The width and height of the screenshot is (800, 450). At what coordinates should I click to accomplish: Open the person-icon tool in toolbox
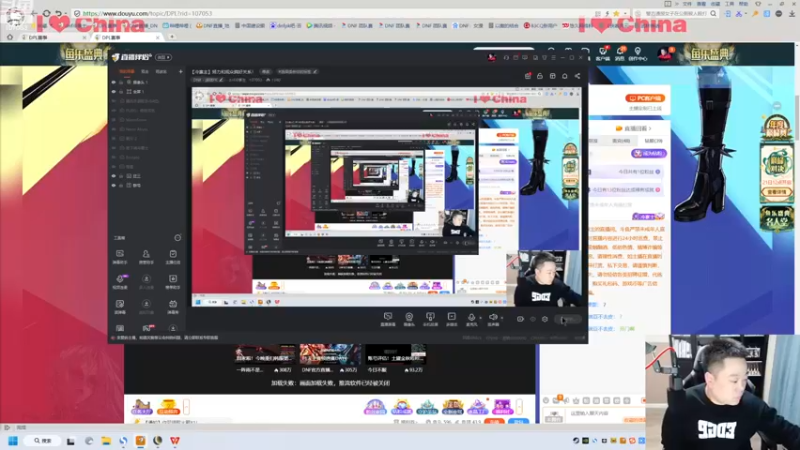(146, 257)
